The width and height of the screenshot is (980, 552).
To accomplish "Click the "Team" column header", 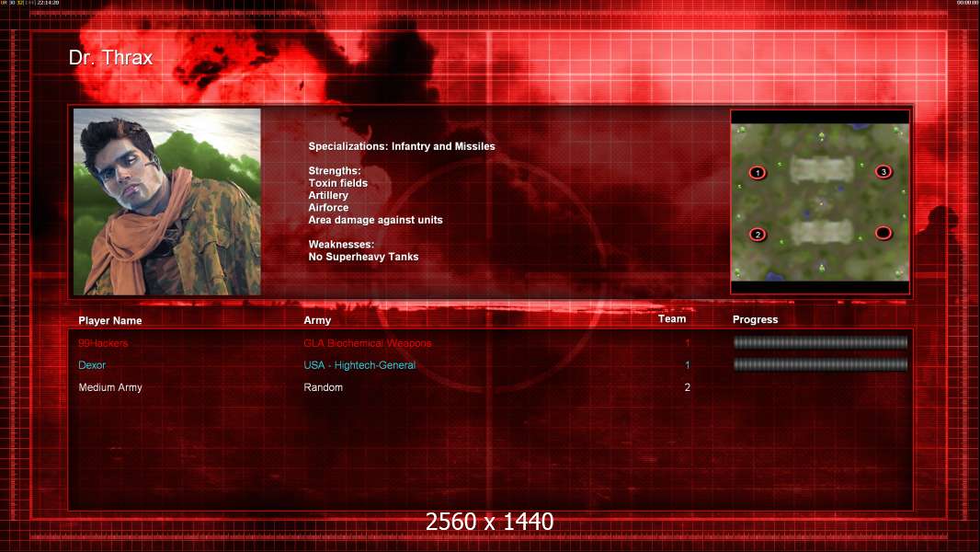I will [672, 319].
